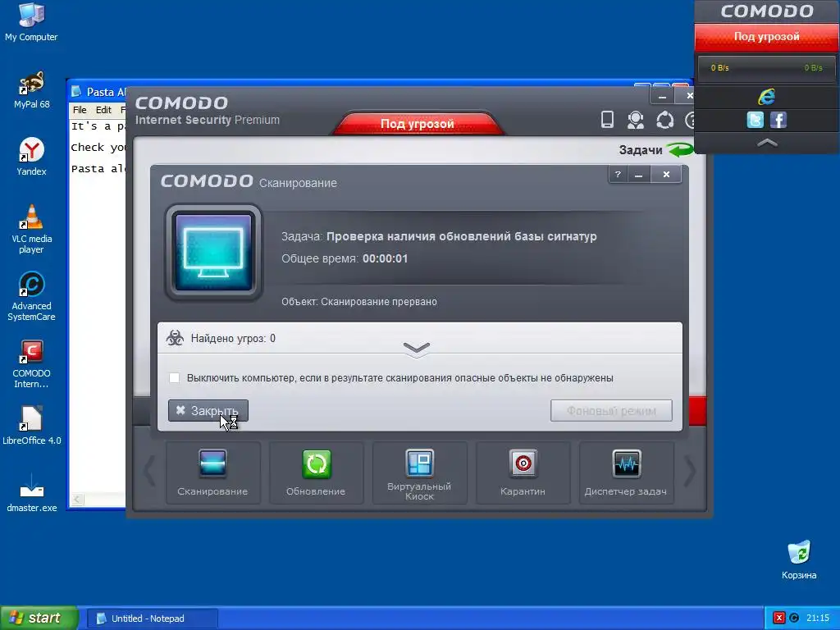Open Корзина recycle bin icon

click(x=799, y=559)
